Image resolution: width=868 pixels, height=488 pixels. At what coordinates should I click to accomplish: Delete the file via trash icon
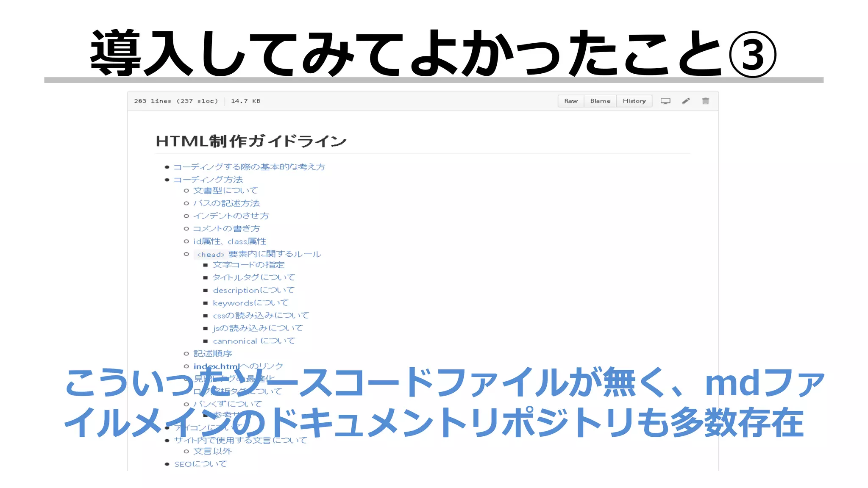coord(705,101)
